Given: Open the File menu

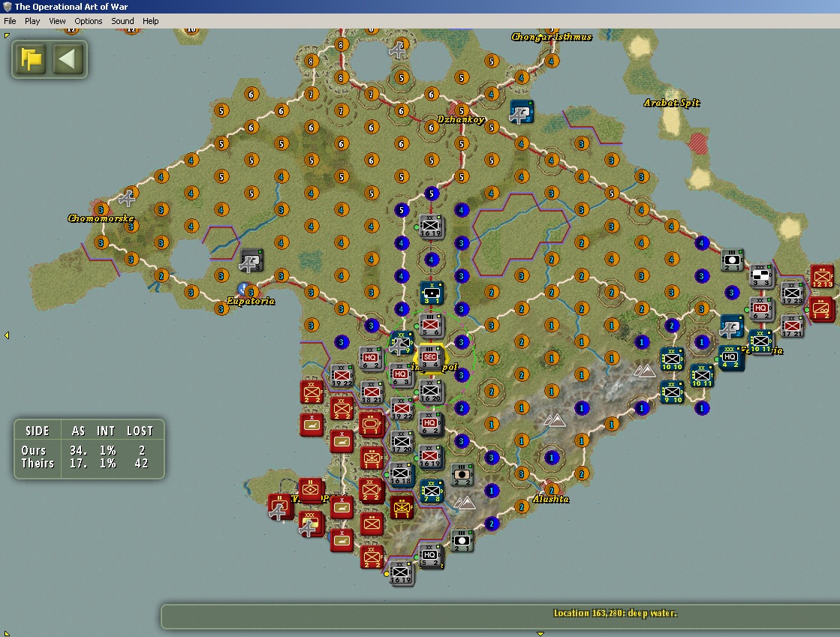Looking at the screenshot, I should pos(10,21).
